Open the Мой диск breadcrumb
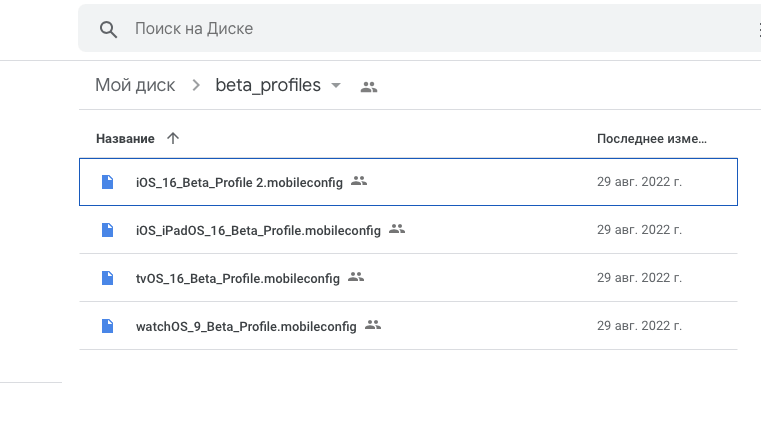This screenshot has width=761, height=432. pos(135,86)
